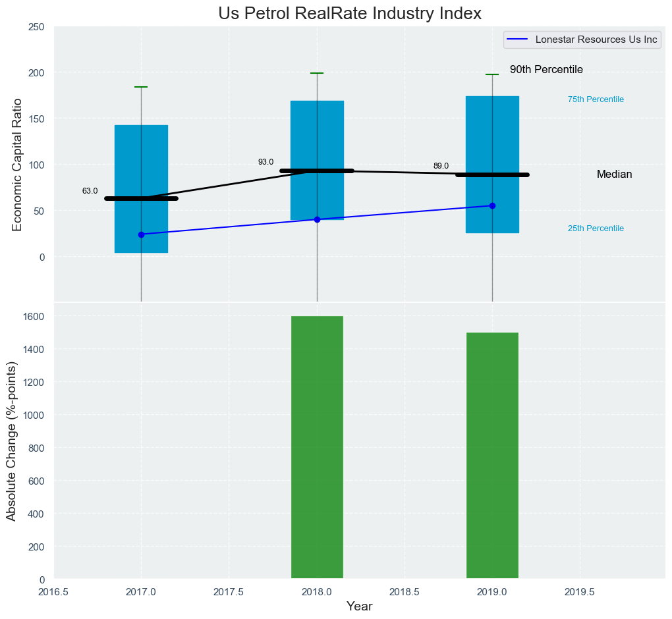Screen dimensions: 672x619
Task: Click the blue line swatch in the legend
Action: click(x=518, y=40)
